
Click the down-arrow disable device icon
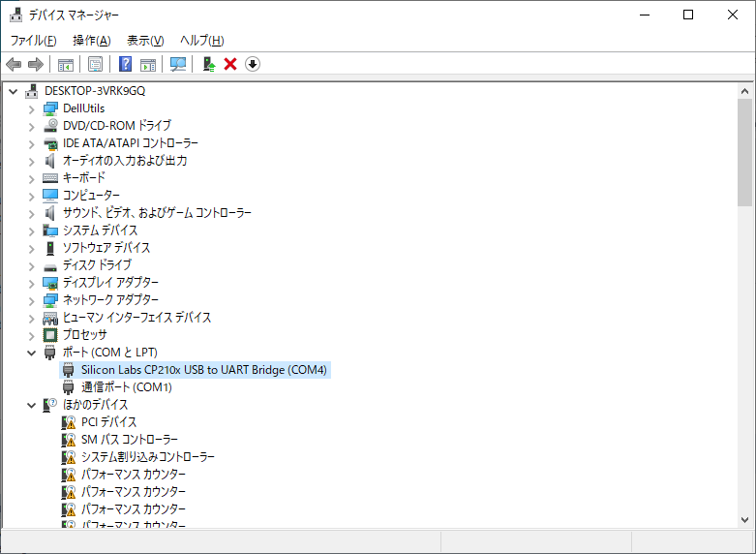coord(253,64)
